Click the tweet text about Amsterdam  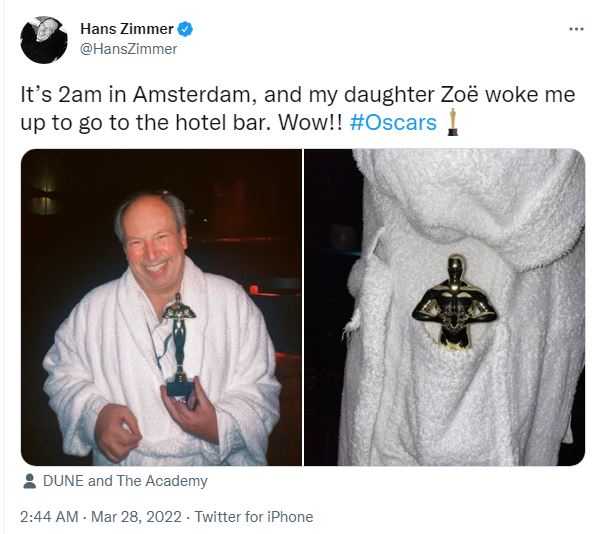click(x=298, y=108)
